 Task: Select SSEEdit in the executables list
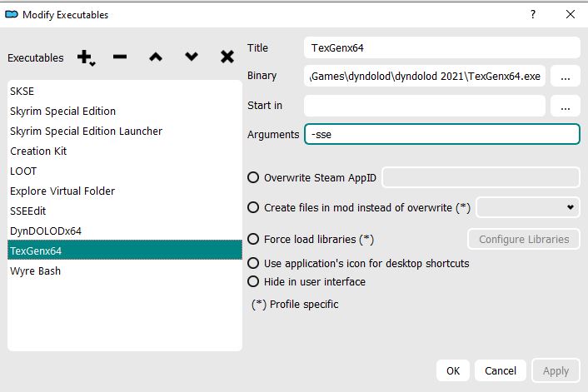pos(28,211)
